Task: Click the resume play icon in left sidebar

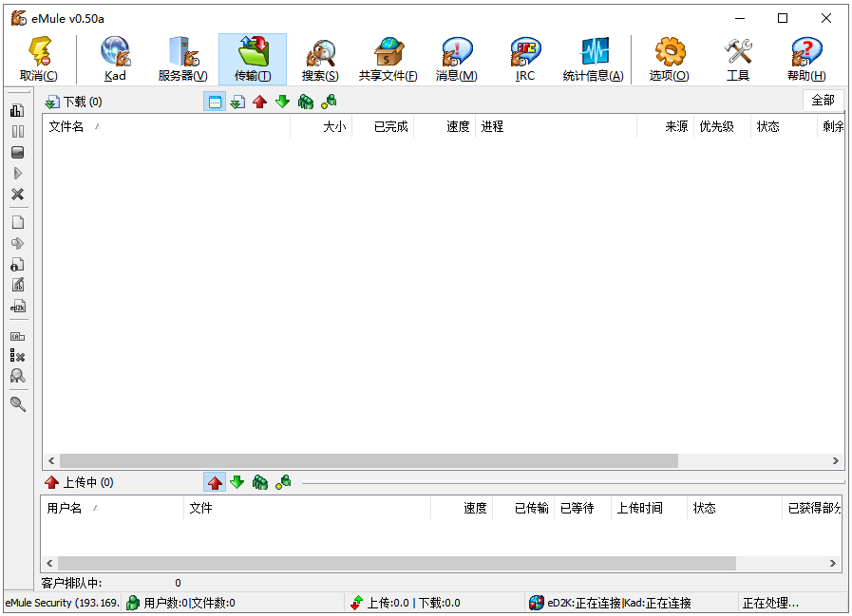Action: 17,174
